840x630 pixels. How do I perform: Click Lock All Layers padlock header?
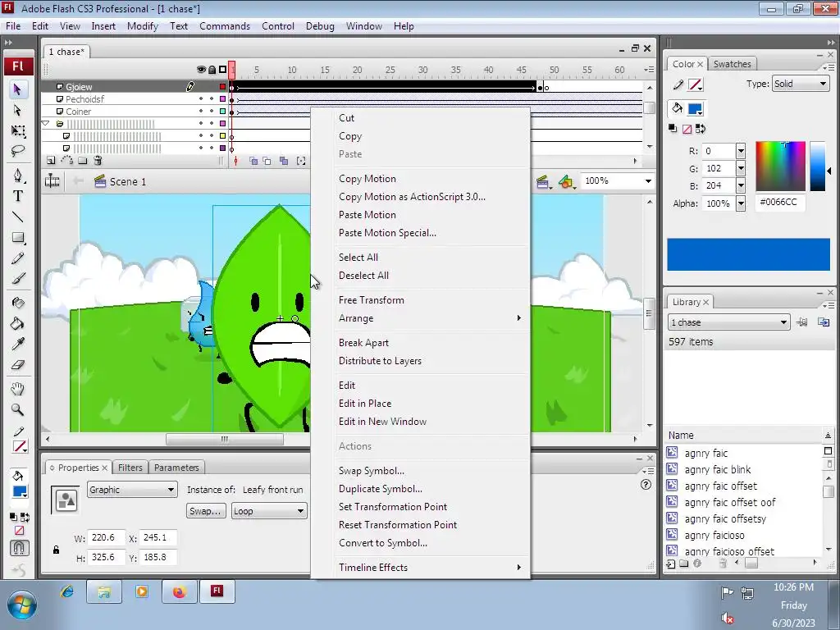point(212,70)
